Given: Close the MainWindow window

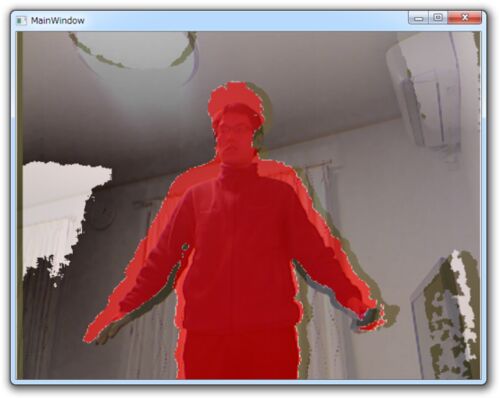Looking at the screenshot, I should coord(465,18).
